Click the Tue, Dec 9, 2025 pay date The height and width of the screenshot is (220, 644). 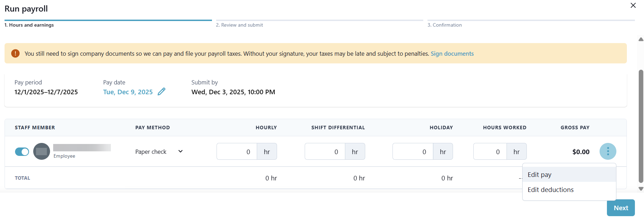128,92
